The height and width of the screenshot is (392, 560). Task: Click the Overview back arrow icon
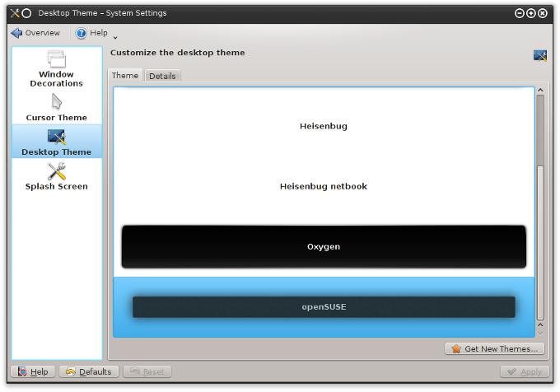click(16, 33)
